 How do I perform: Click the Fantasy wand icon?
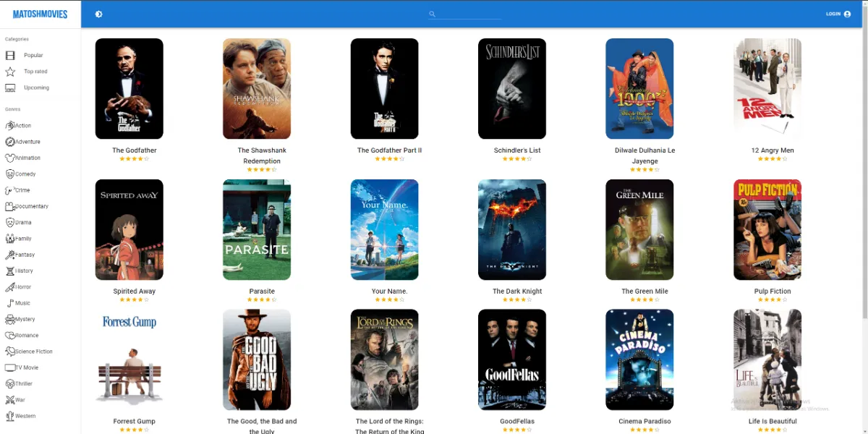(10, 255)
